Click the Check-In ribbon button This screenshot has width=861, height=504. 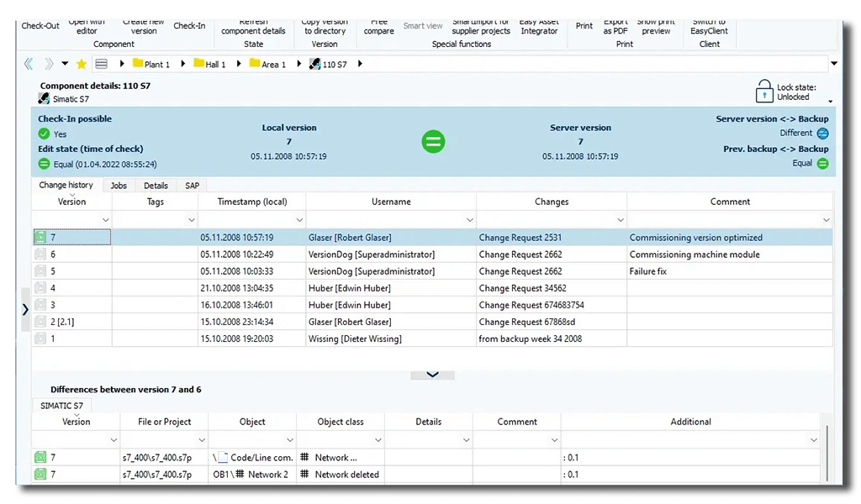click(x=189, y=26)
